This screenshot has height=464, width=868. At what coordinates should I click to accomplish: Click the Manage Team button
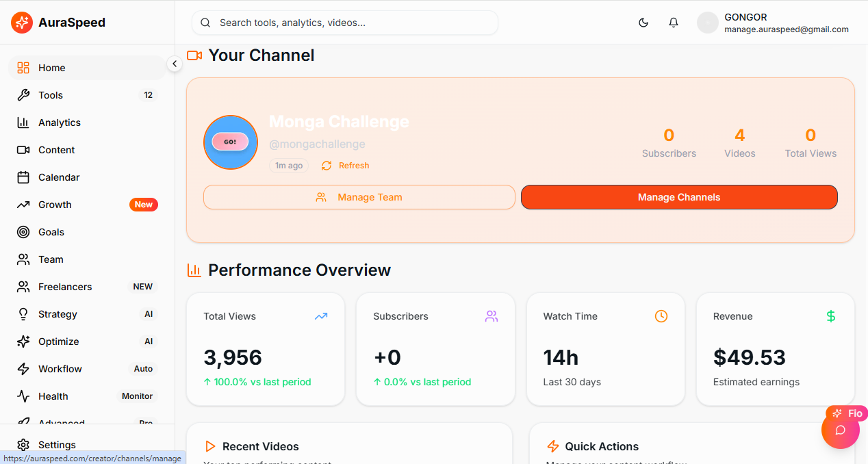tap(359, 196)
